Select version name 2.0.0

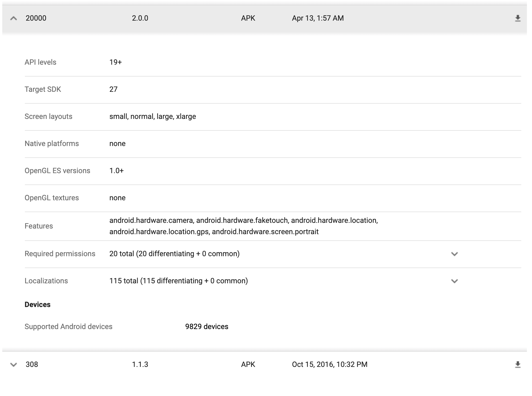140,18
